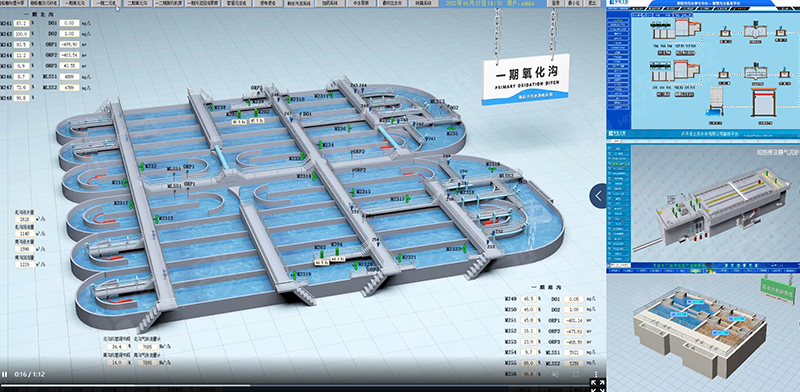Open the process flow diagram thumbnail
The width and height of the screenshot is (800, 392).
click(703, 71)
